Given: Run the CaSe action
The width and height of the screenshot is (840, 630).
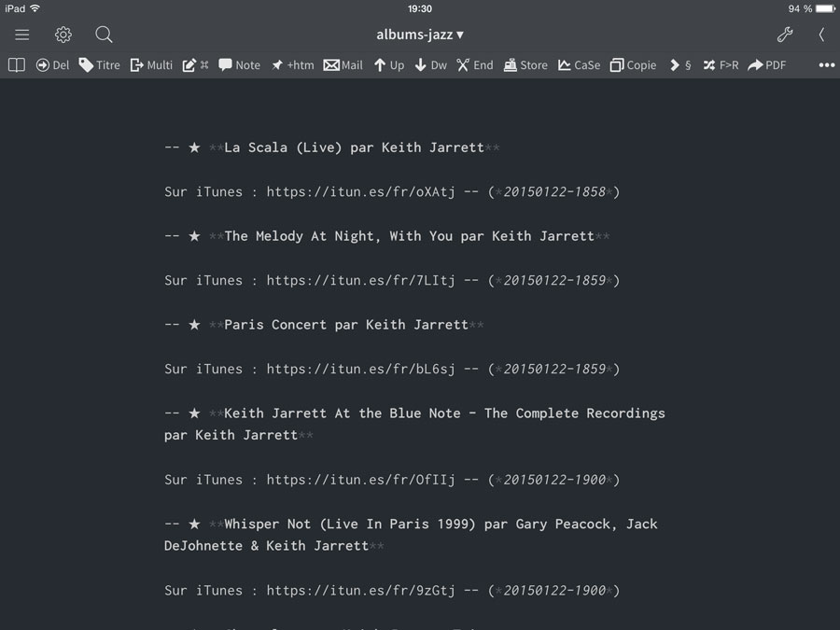Looking at the screenshot, I should coord(579,65).
